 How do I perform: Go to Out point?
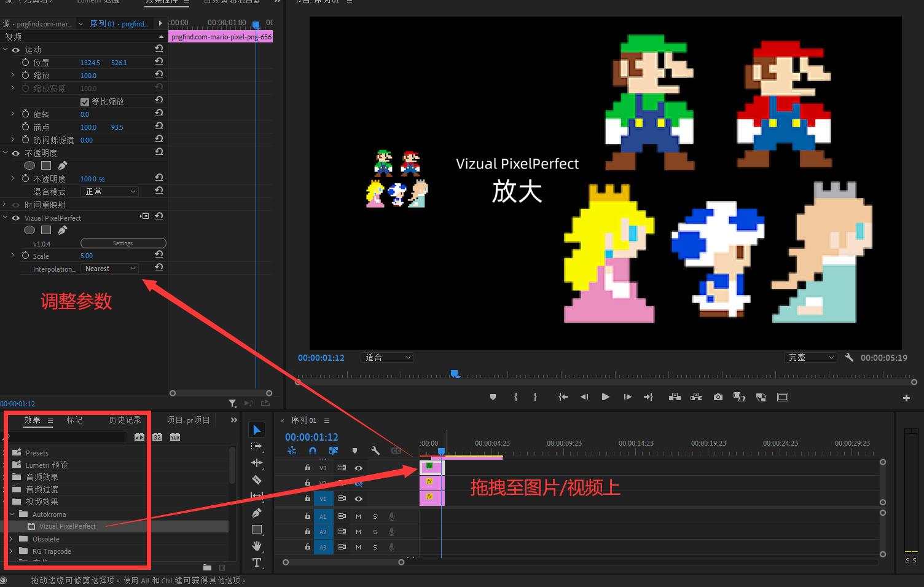click(x=648, y=397)
